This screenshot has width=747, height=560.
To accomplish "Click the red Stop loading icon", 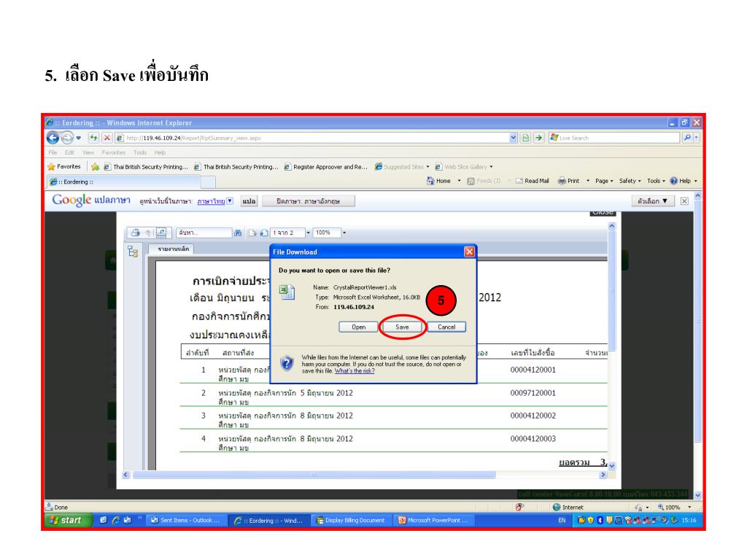I will tap(107, 138).
